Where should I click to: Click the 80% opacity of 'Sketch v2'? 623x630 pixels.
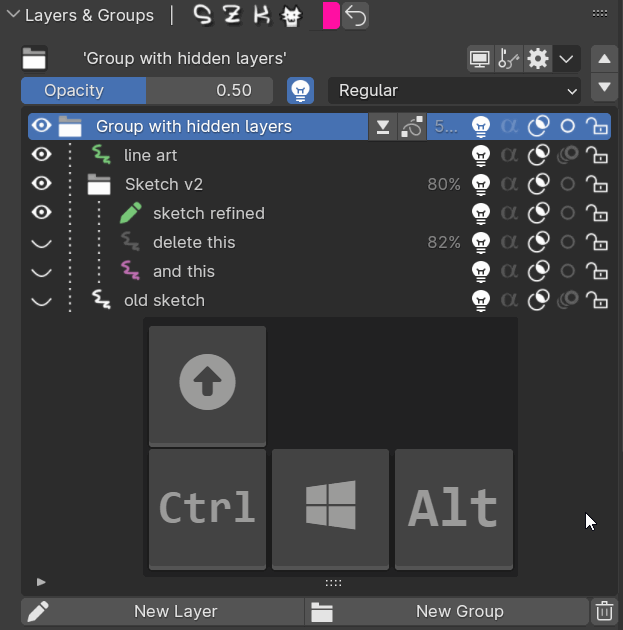pyautogui.click(x=444, y=184)
